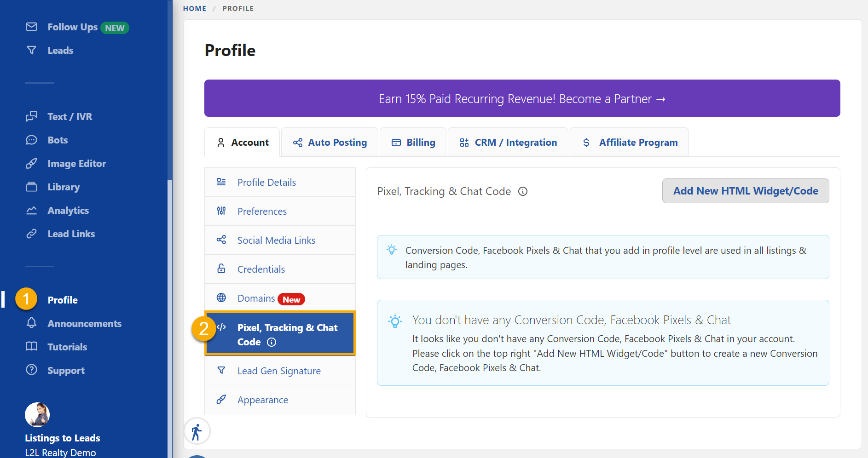Open the Billing tab
Viewport: 868px width, 458px height.
click(x=413, y=143)
